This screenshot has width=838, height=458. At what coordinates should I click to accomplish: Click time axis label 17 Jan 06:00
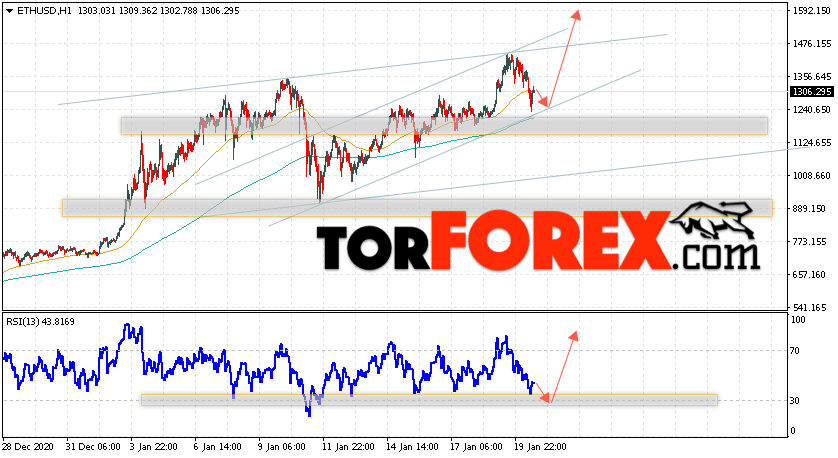point(477,447)
